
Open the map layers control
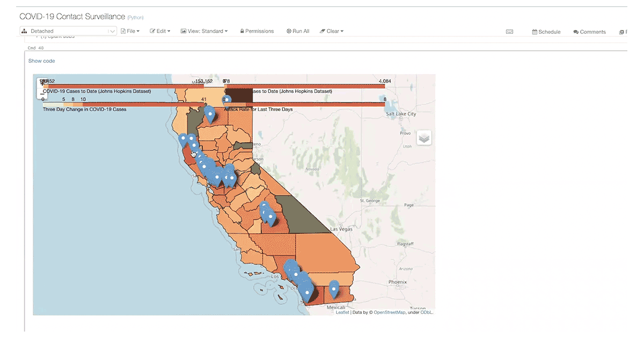click(424, 138)
